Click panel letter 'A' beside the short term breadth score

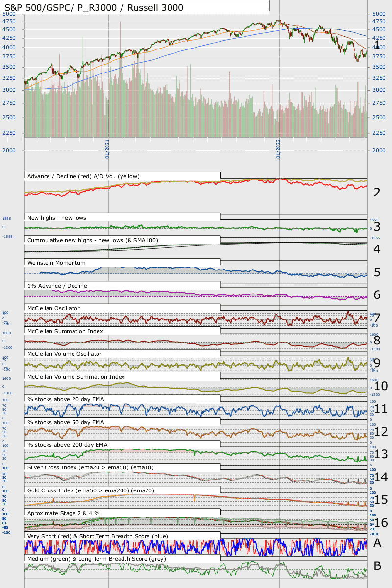[377, 542]
